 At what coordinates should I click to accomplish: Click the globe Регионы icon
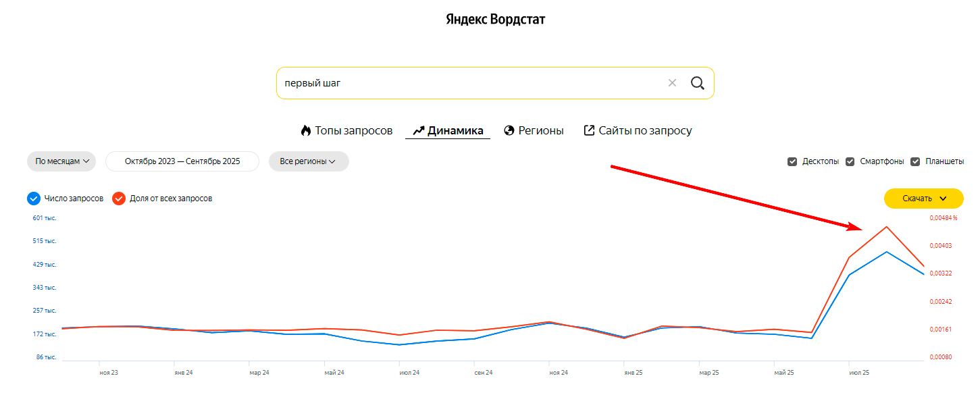[510, 130]
